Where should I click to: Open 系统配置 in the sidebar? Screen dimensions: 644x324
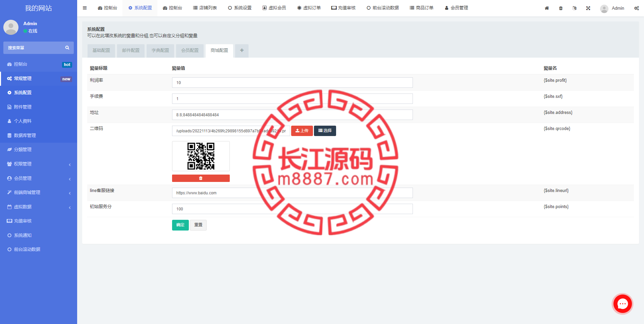(39, 92)
